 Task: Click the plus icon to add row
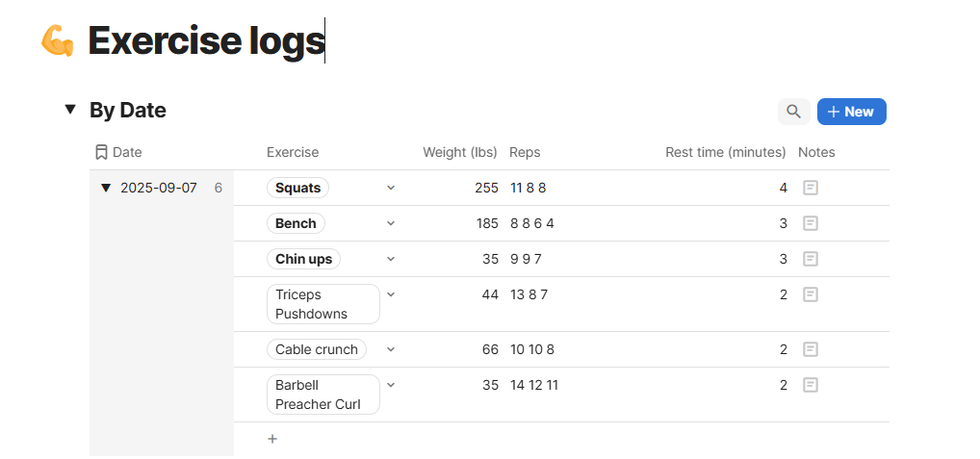pos(272,439)
